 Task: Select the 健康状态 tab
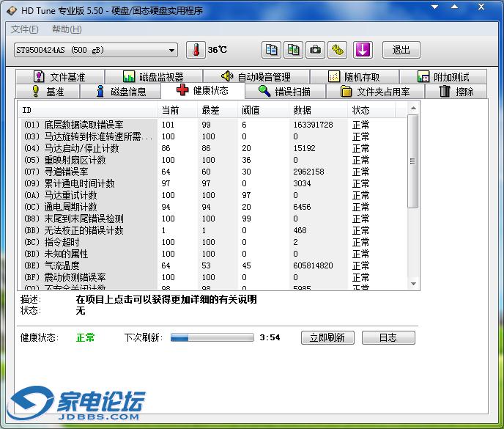203,90
